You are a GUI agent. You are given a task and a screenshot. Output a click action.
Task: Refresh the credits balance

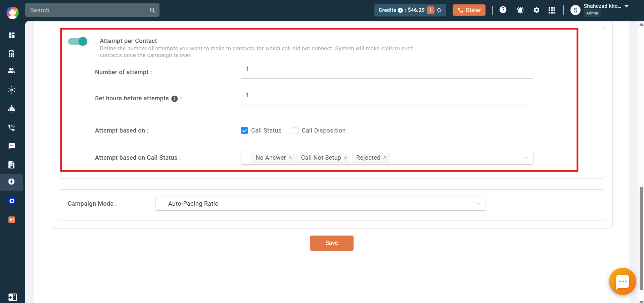tap(439, 10)
